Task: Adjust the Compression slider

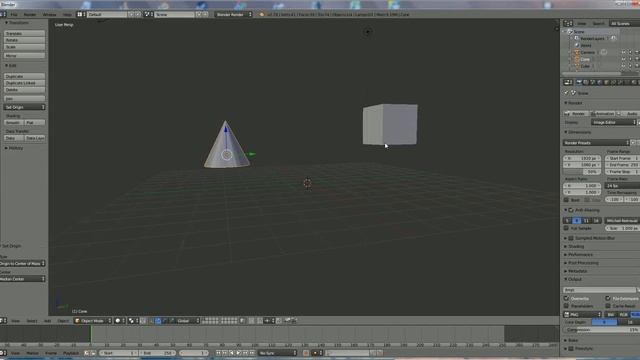Action: pos(601,329)
